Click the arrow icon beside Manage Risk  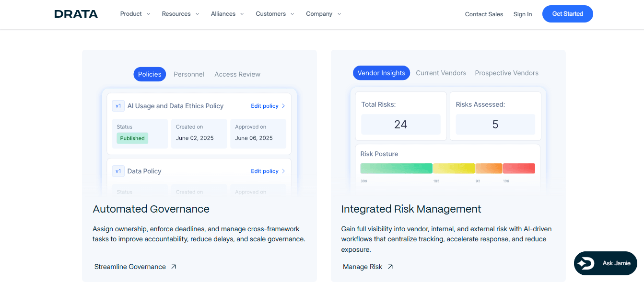(x=390, y=267)
